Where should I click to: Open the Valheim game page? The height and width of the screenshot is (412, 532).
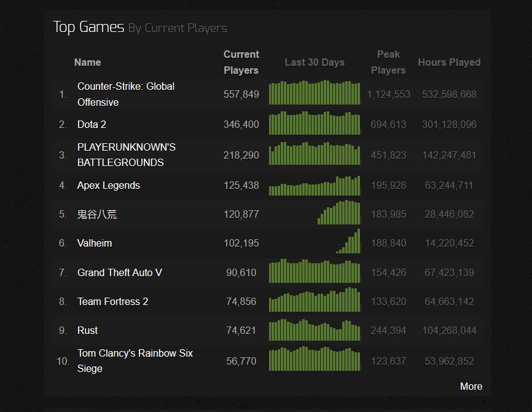coord(95,243)
